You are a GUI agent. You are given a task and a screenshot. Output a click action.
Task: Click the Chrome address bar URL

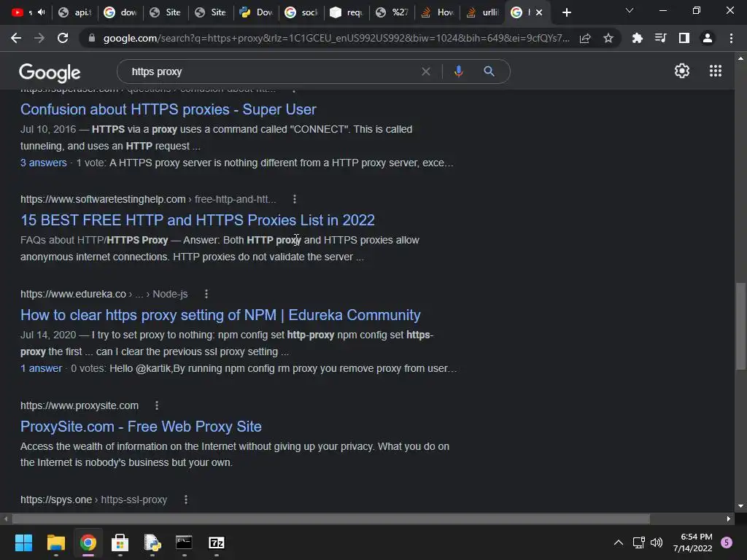(x=336, y=38)
